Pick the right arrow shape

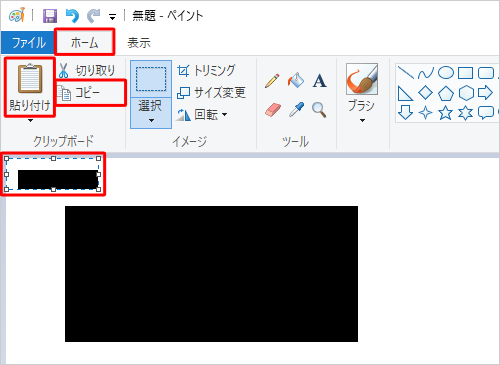485,93
